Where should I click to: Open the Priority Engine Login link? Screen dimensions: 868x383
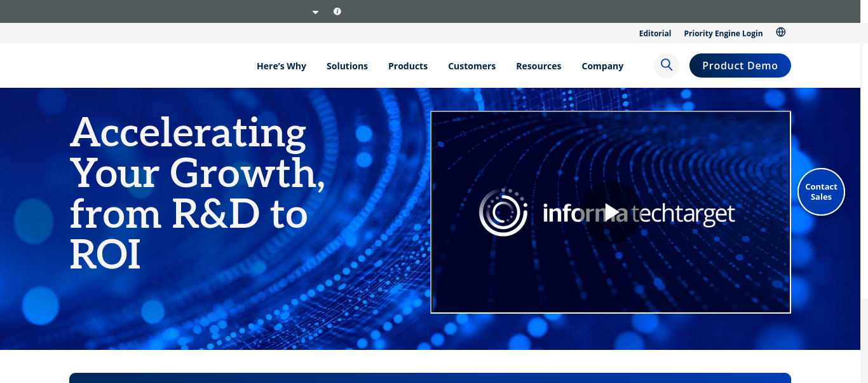[x=723, y=33]
